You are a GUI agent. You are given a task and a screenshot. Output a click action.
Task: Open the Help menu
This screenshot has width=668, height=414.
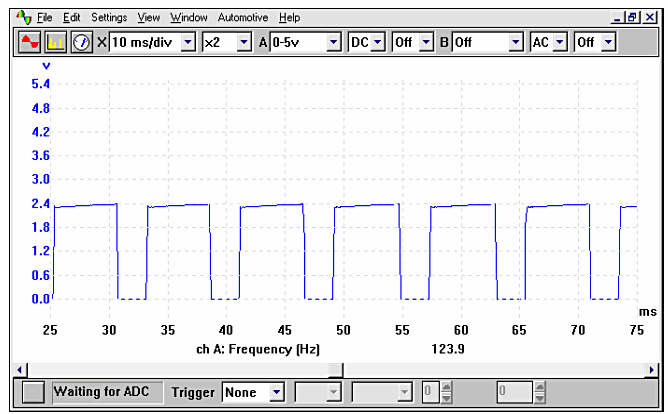tap(289, 17)
